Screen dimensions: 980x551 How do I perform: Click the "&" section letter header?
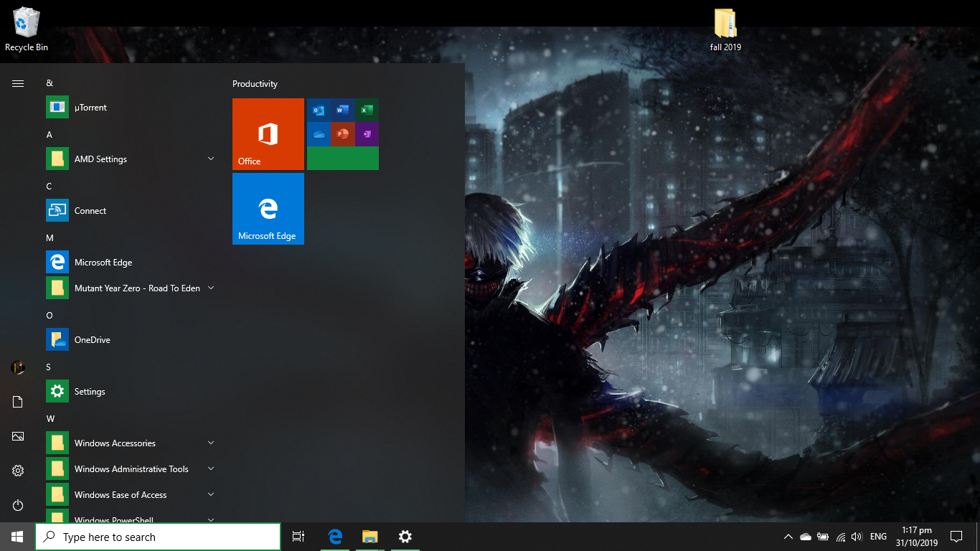50,83
